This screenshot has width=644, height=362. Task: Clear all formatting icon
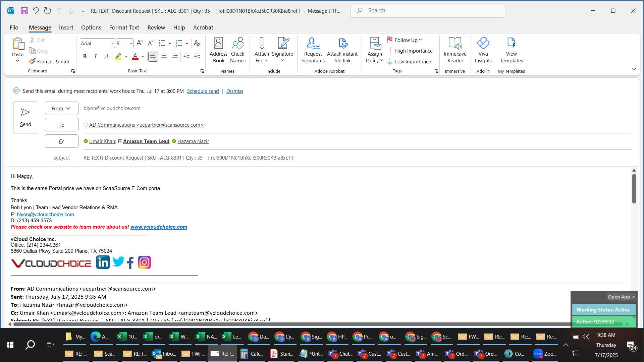click(197, 43)
